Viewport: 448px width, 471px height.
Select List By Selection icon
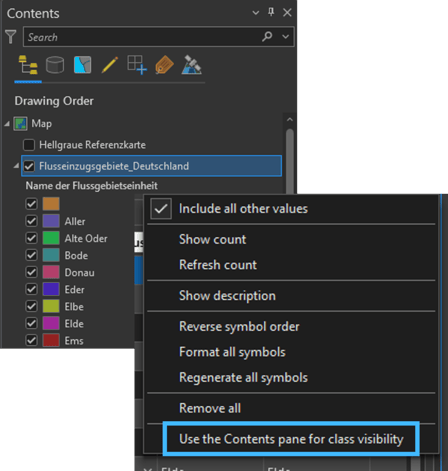pos(82,65)
